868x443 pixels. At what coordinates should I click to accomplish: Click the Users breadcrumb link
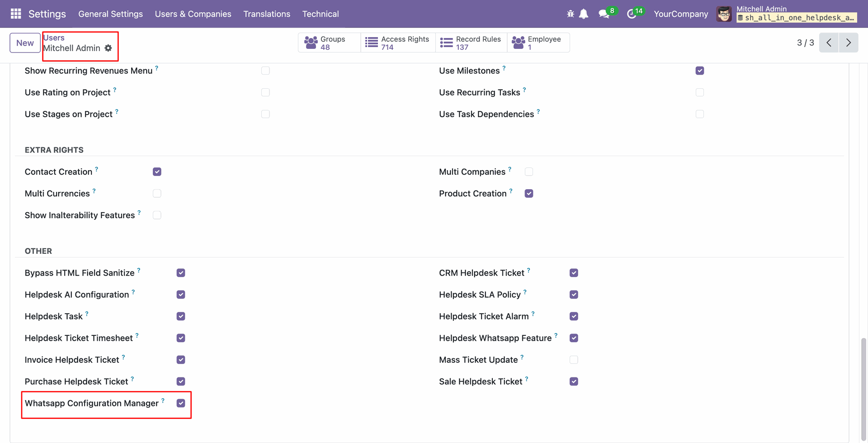pyautogui.click(x=54, y=38)
